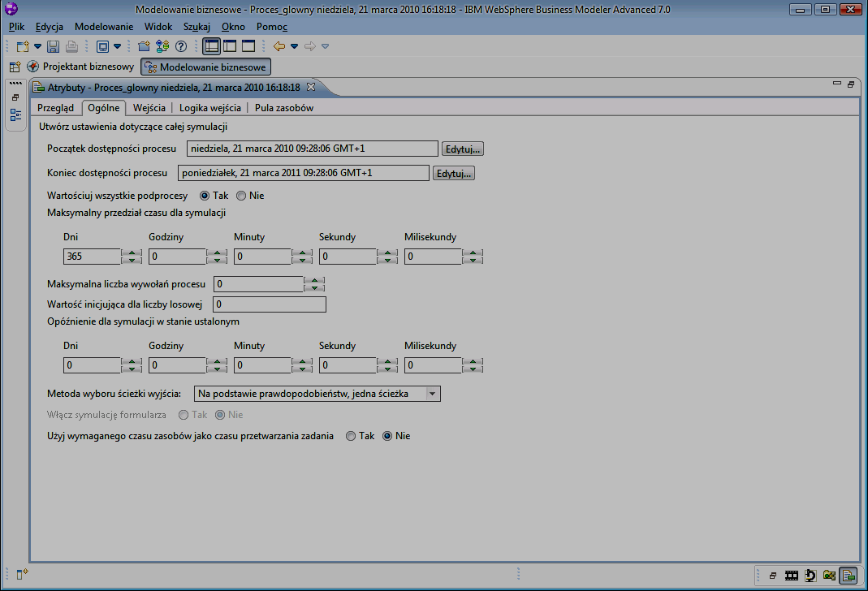Click the New item toolbar icon
The height and width of the screenshot is (591, 868).
pos(23,46)
